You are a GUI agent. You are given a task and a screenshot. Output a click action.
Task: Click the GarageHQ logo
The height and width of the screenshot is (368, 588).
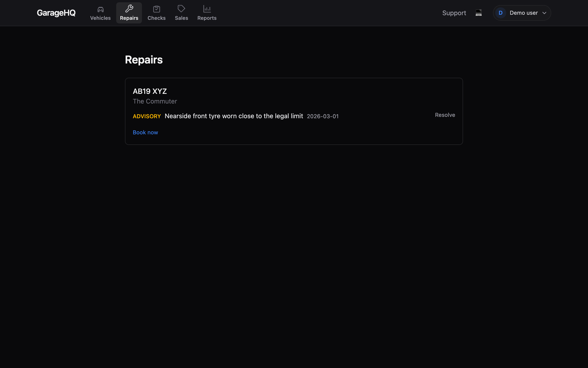(56, 13)
